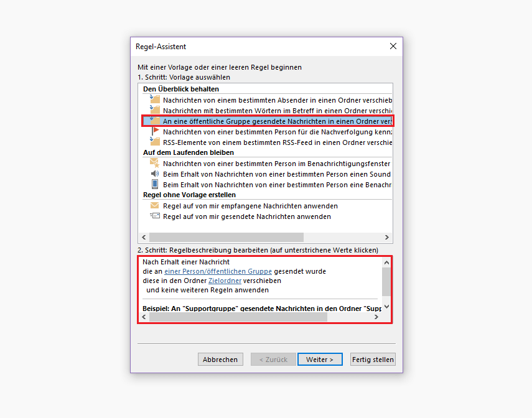Image resolution: width=532 pixels, height=418 pixels.
Task: Click folder icon for specific words in subject
Action: pyautogui.click(x=155, y=110)
